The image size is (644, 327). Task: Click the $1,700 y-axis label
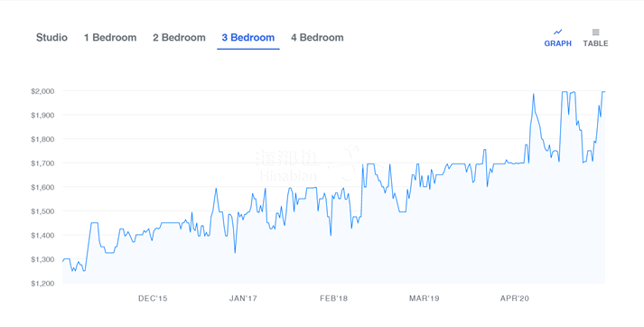pos(42,163)
